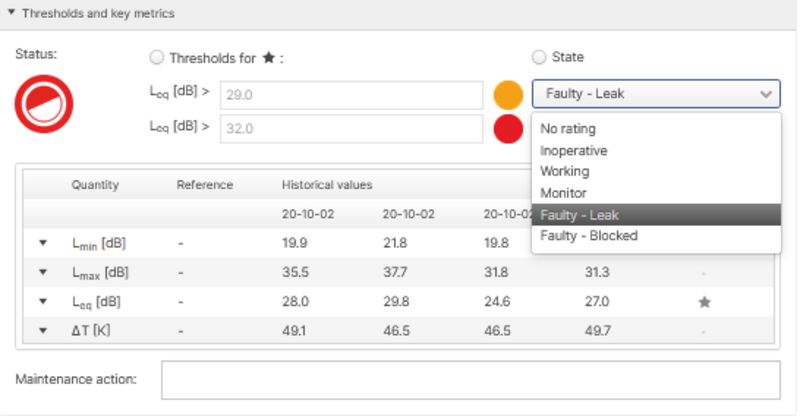
Task: Choose Inoperative from the state list
Action: (573, 150)
